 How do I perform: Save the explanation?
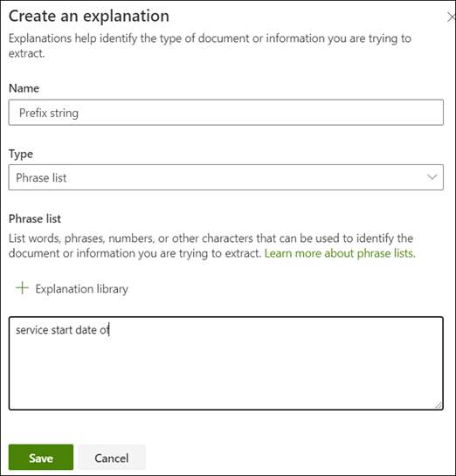pyautogui.click(x=41, y=457)
